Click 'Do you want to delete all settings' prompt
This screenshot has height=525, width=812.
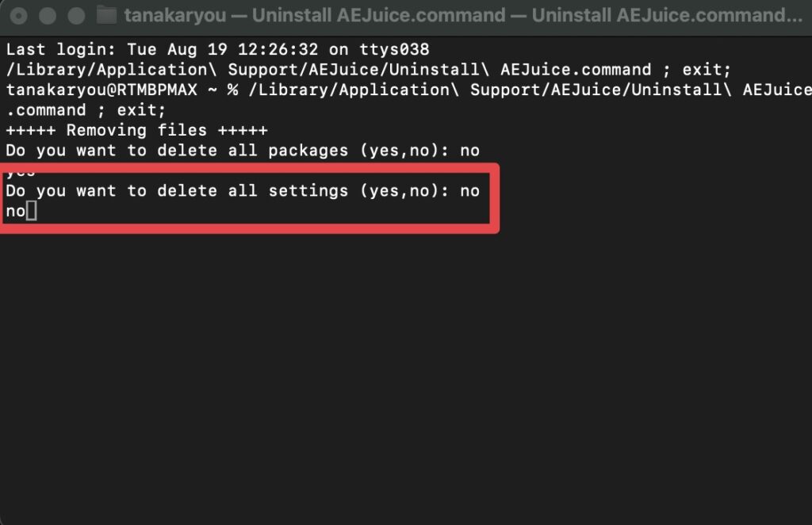tap(177, 191)
